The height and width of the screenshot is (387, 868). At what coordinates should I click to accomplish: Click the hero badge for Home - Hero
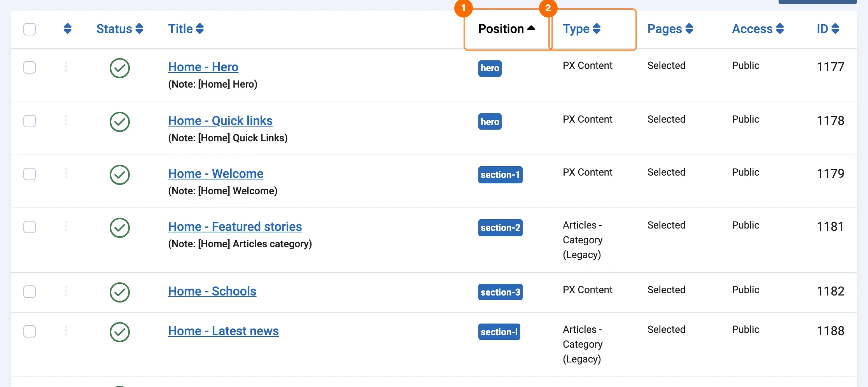pos(490,68)
